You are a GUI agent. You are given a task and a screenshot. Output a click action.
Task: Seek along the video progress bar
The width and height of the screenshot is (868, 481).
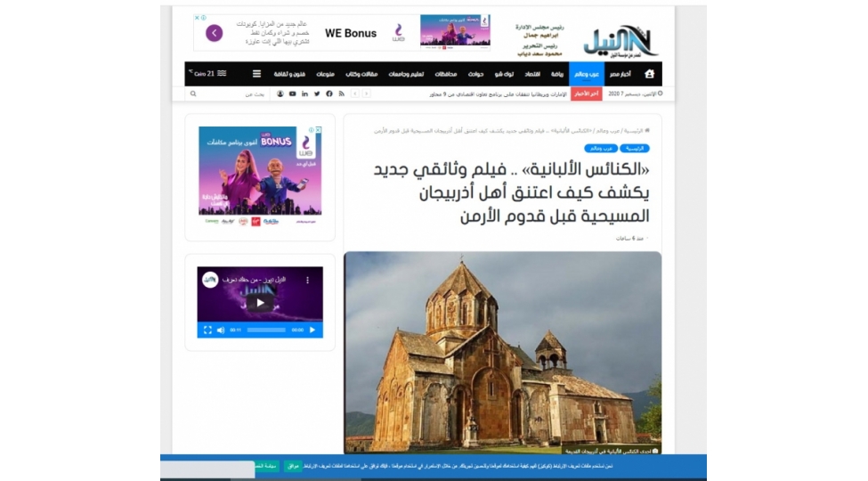coord(266,330)
